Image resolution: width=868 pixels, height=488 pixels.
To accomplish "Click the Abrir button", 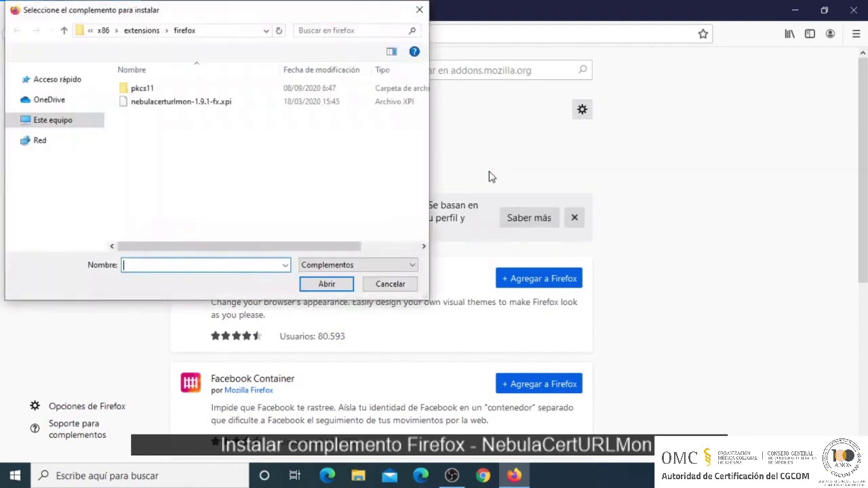I will click(x=327, y=284).
